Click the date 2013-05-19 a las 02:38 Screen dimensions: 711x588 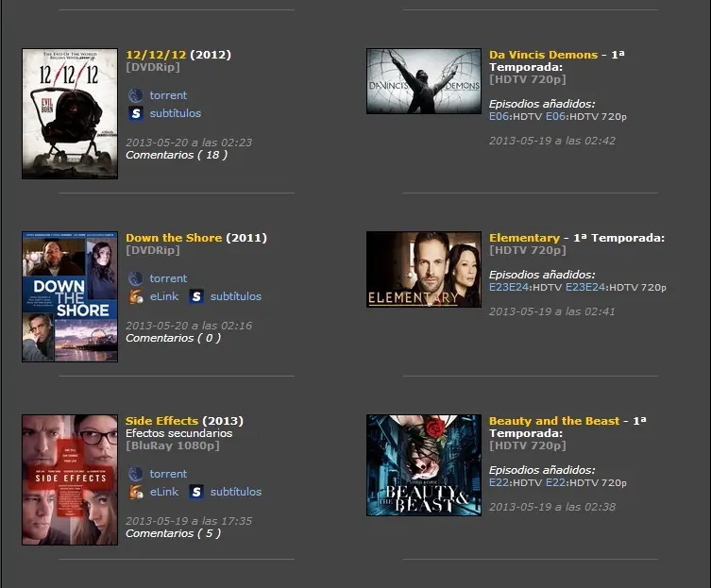[x=552, y=507]
